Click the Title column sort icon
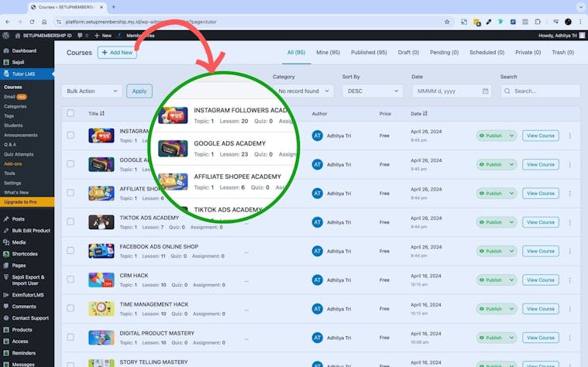 tap(102, 114)
